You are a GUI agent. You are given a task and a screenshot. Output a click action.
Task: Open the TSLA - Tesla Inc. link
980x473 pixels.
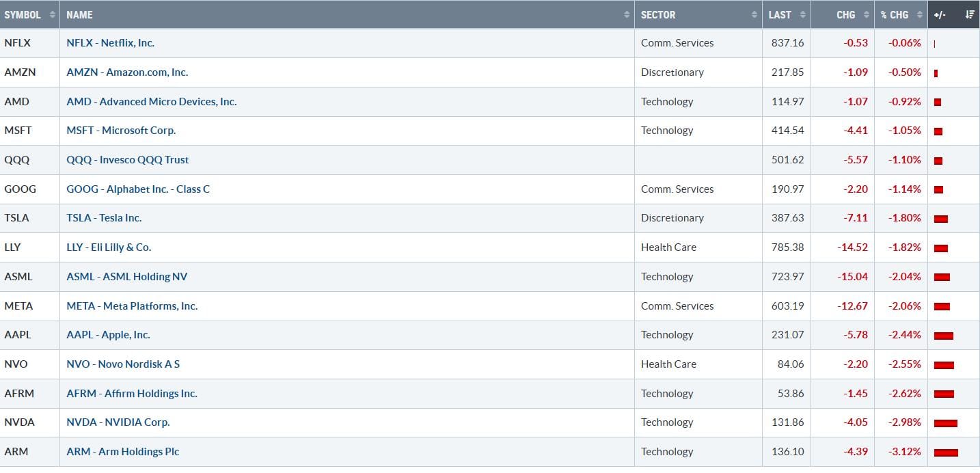point(104,218)
